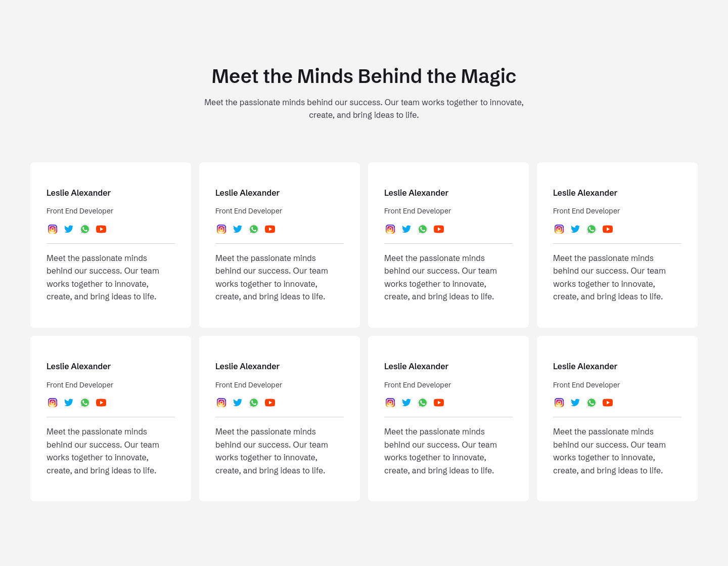728x566 pixels.
Task: Select Leslie Alexander name in first top-row card
Action: (78, 193)
